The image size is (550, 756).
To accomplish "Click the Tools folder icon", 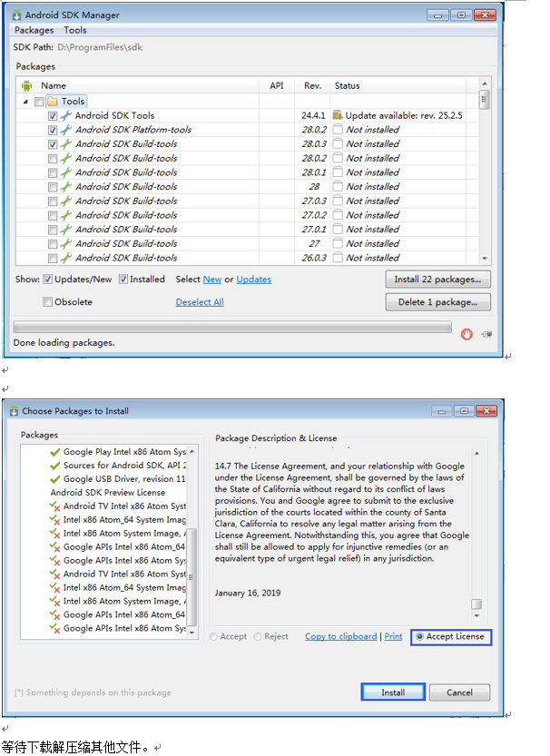I will pyautogui.click(x=53, y=102).
